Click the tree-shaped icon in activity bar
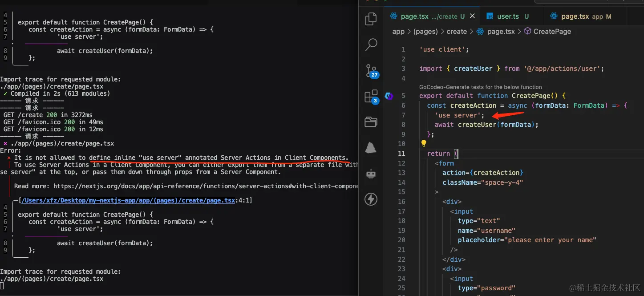 [371, 147]
